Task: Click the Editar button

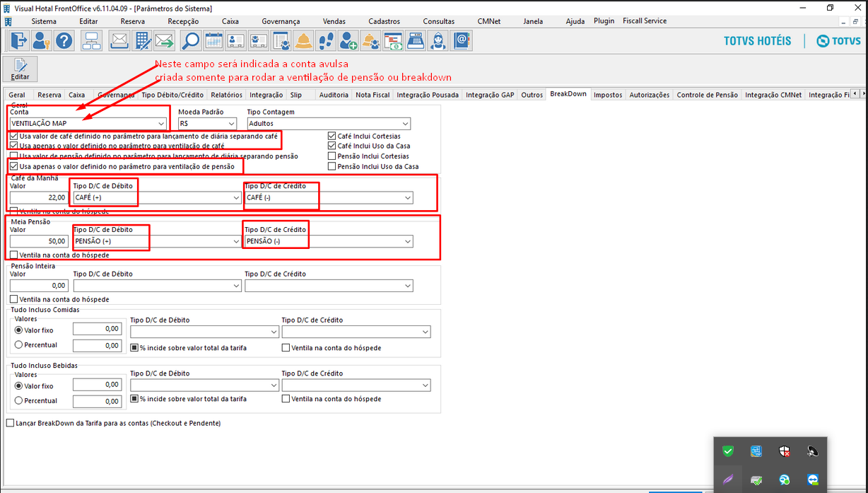Action: pyautogui.click(x=20, y=69)
